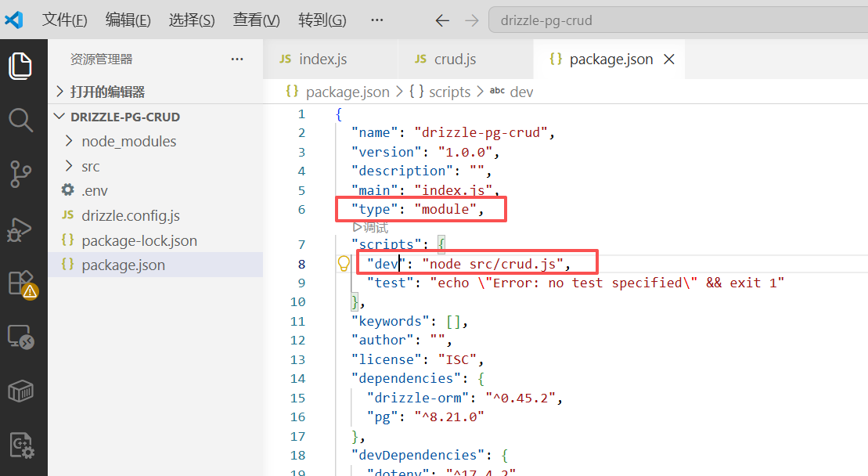
Task: Click the "drizzle-orm" dependency key
Action: [x=418, y=398]
